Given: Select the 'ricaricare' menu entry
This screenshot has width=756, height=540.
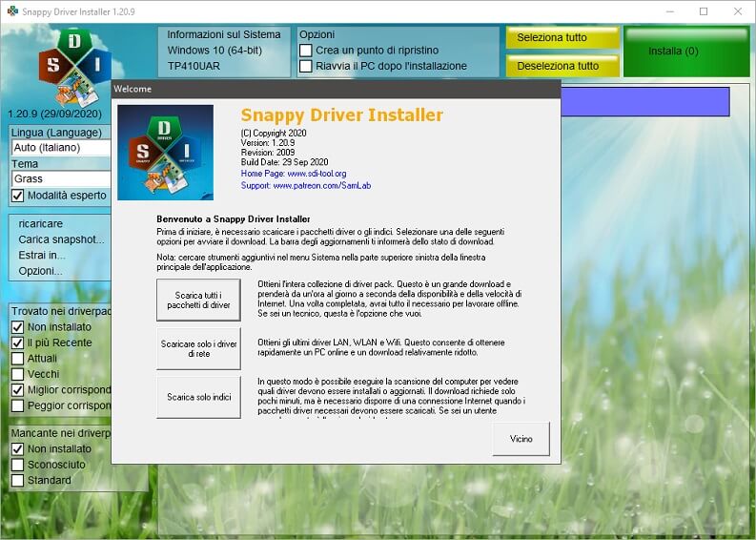Looking at the screenshot, I should pos(40,224).
